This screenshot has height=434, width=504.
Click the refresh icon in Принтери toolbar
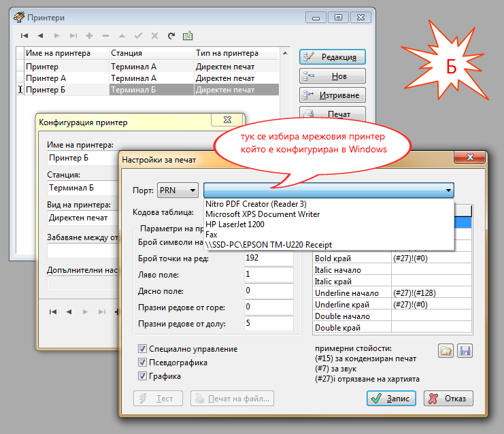(x=171, y=35)
